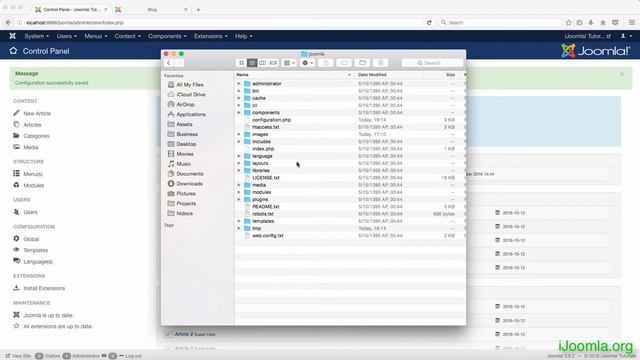Open the Extensions menu

[x=211, y=36]
